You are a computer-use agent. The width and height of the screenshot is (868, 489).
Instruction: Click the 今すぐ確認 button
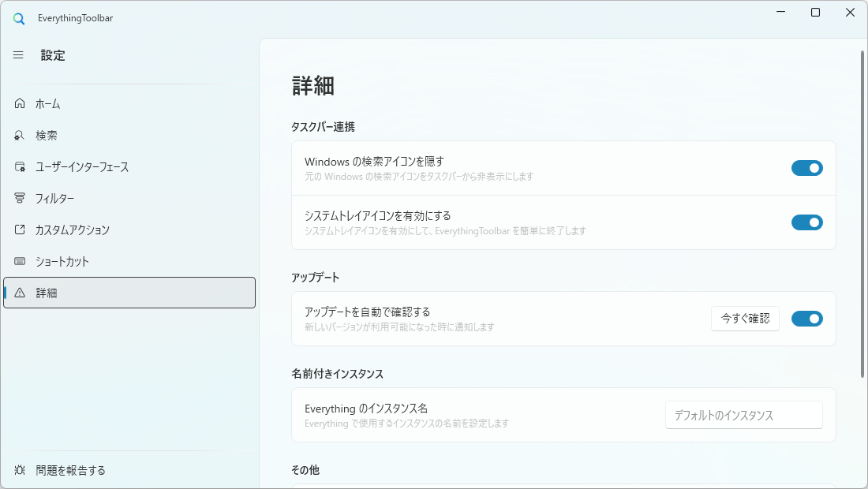tap(745, 319)
